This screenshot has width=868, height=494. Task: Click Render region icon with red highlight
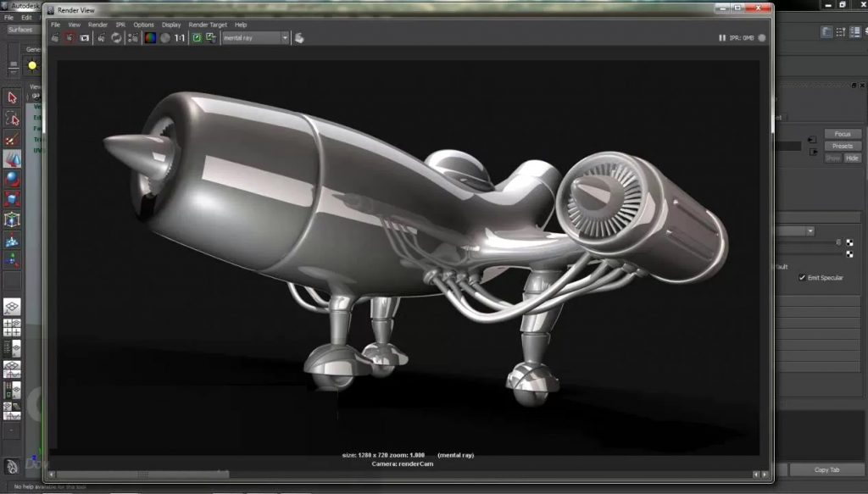click(x=70, y=37)
